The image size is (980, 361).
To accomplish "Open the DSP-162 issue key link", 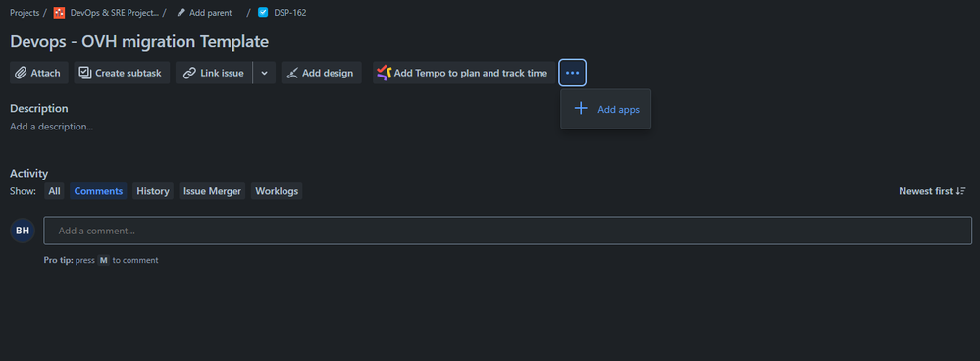I will click(x=290, y=13).
